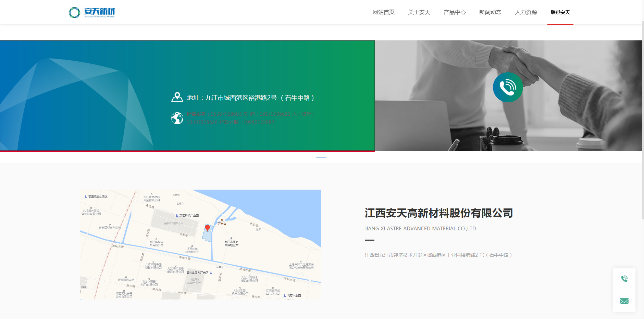The height and width of the screenshot is (319, 644).
Task: Click the round telephone icon on the handshake photo
Action: 508,87
